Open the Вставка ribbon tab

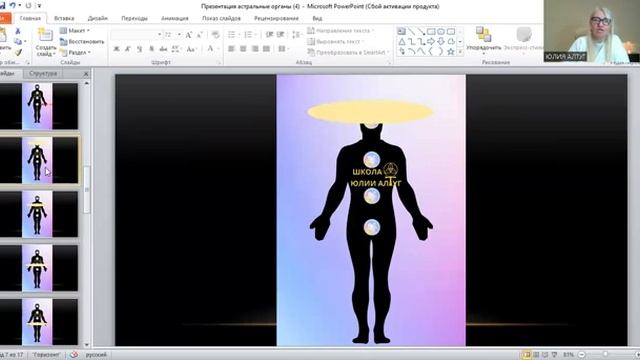pos(64,18)
